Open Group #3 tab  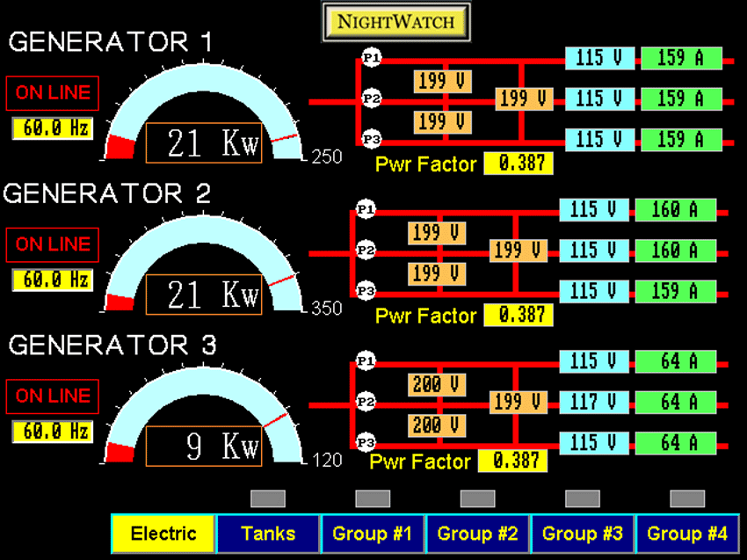point(582,534)
